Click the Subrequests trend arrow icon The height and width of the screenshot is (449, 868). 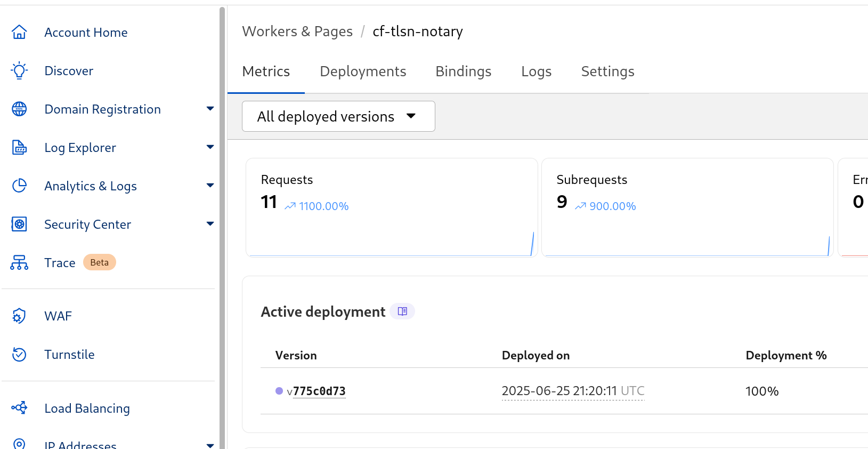tap(580, 206)
